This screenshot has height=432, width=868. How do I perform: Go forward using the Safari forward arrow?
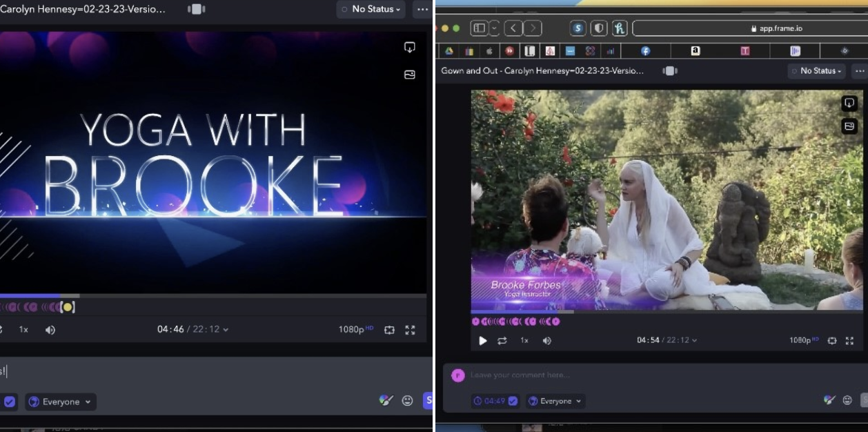point(532,28)
